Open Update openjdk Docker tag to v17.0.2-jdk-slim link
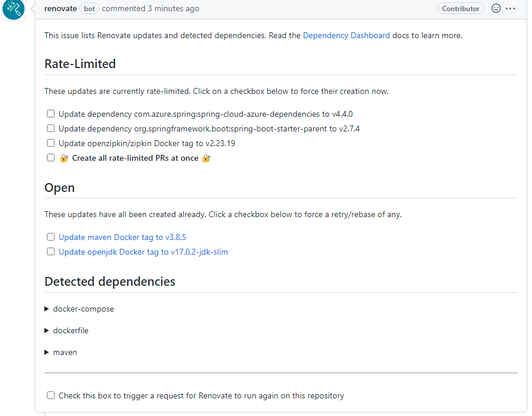This screenshot has height=416, width=532. [143, 252]
